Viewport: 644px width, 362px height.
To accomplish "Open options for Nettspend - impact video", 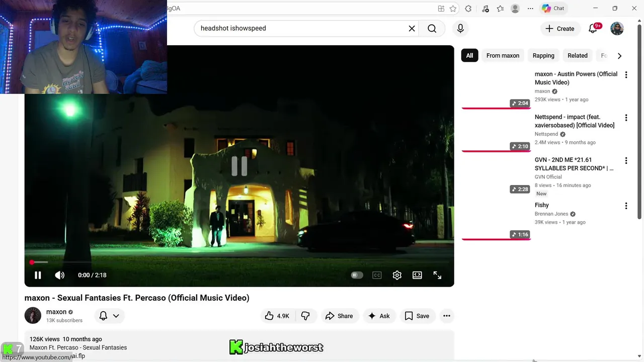I will 626,118.
